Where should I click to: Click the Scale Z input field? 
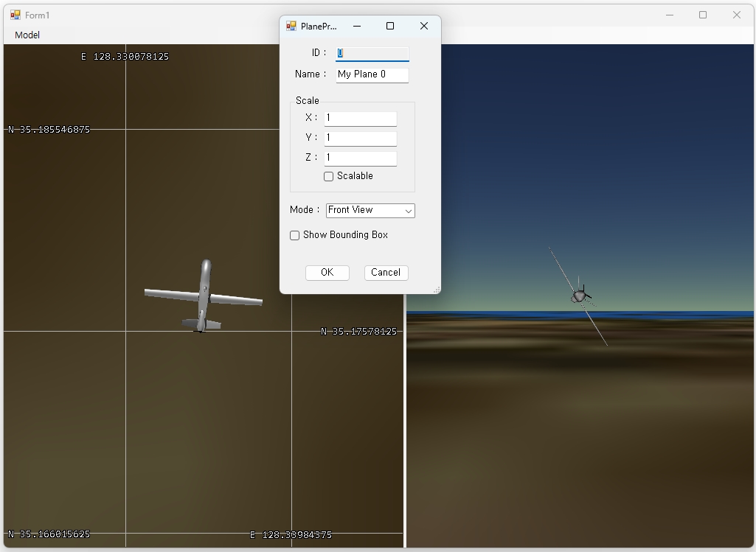[361, 158]
